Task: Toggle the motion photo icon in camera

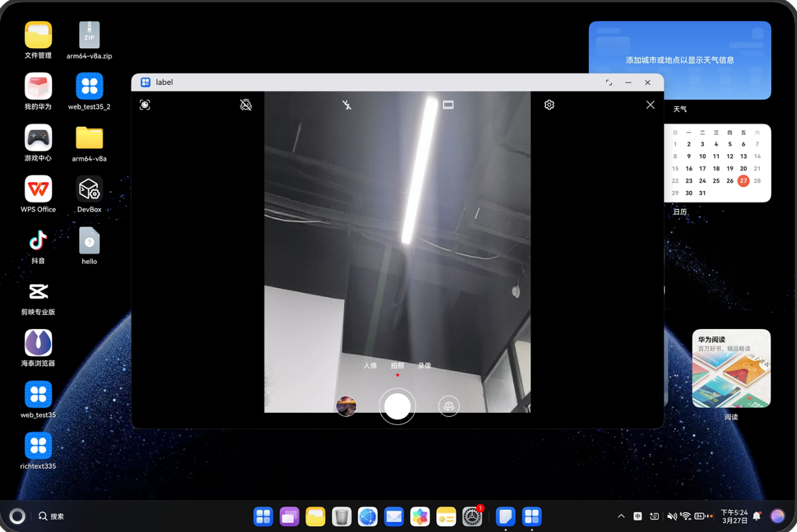Action: 246,105
